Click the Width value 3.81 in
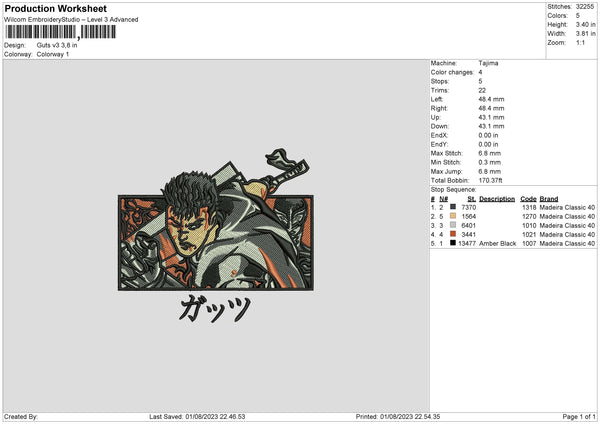Image resolution: width=600 pixels, height=424 pixels. pos(585,34)
